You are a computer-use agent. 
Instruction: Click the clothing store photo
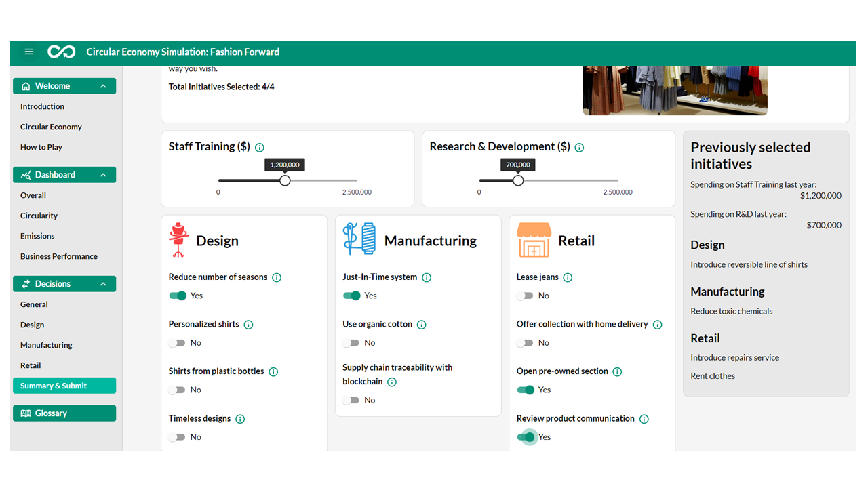point(675,90)
